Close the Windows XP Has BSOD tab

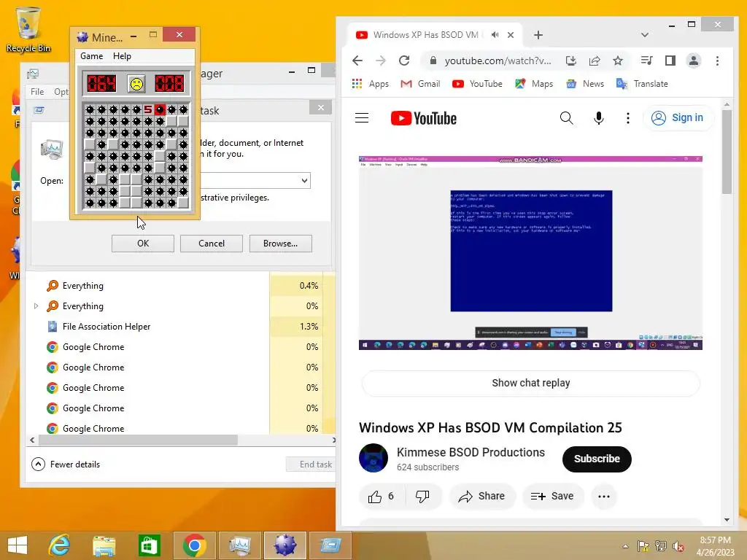pos(511,35)
